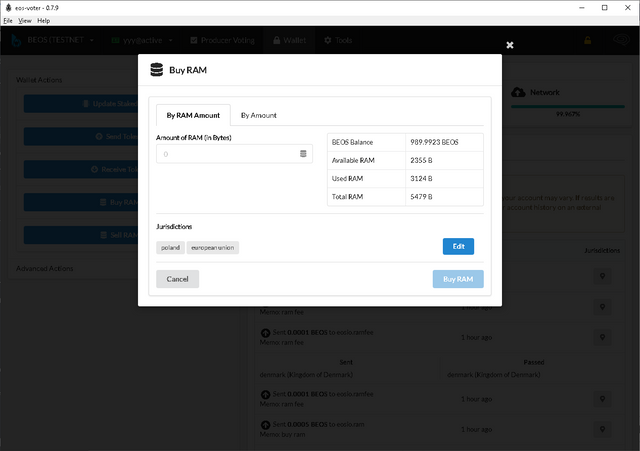Switch to the By Amount tab
640x451 pixels.
tap(258, 115)
